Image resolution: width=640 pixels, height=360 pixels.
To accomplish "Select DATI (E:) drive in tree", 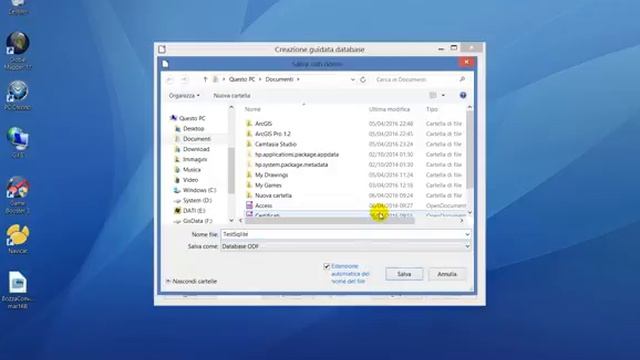I will click(x=194, y=211).
